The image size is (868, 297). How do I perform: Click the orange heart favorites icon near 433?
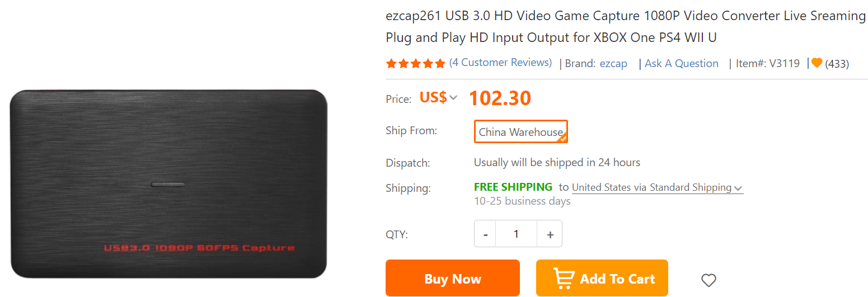817,63
